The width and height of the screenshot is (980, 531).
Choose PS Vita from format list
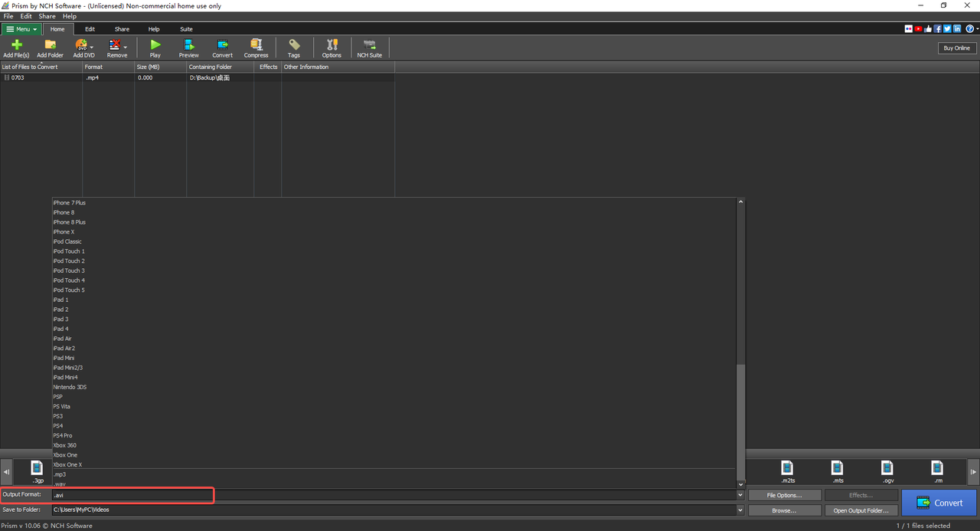[61, 406]
